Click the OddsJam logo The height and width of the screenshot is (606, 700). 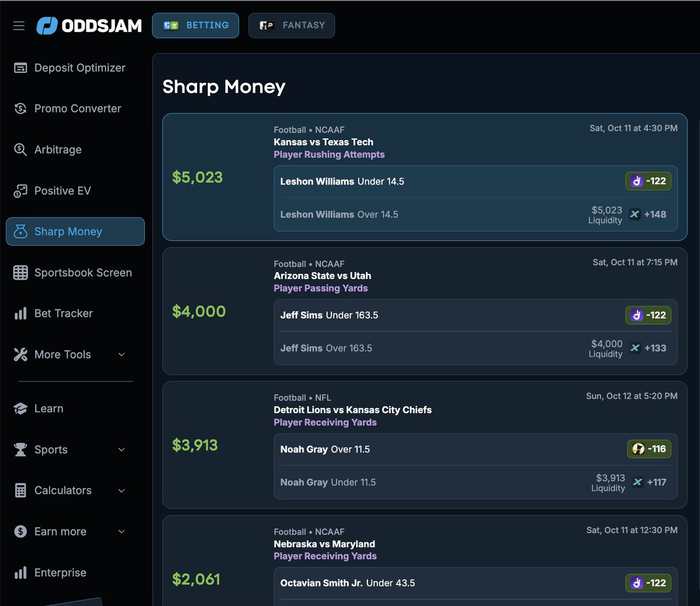89,26
